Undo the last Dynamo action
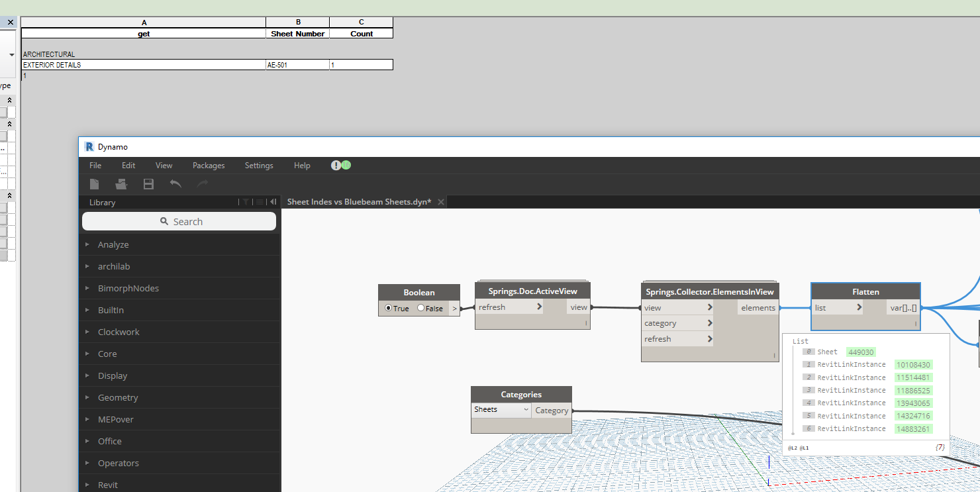980x492 pixels. 175,183
